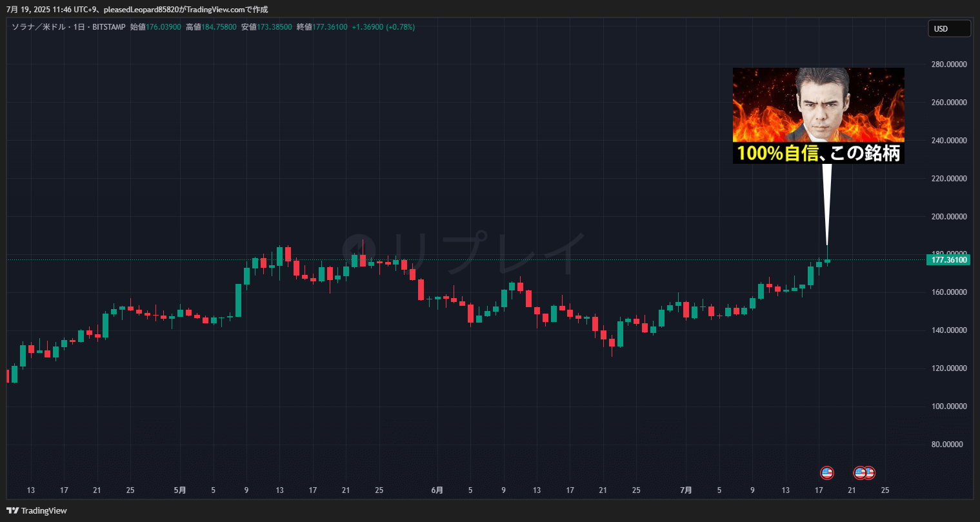Click the current price label 177.36100
Screen dimensions: 980x522
(x=948, y=260)
